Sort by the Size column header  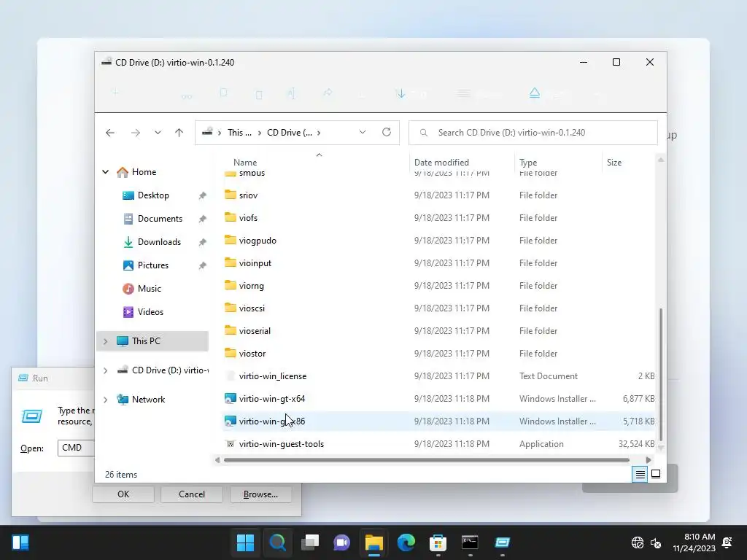point(614,163)
